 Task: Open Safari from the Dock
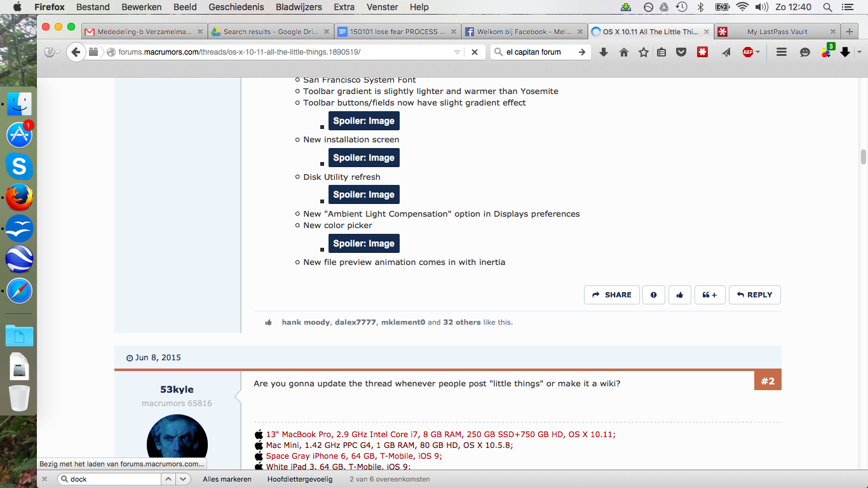pos(20,291)
